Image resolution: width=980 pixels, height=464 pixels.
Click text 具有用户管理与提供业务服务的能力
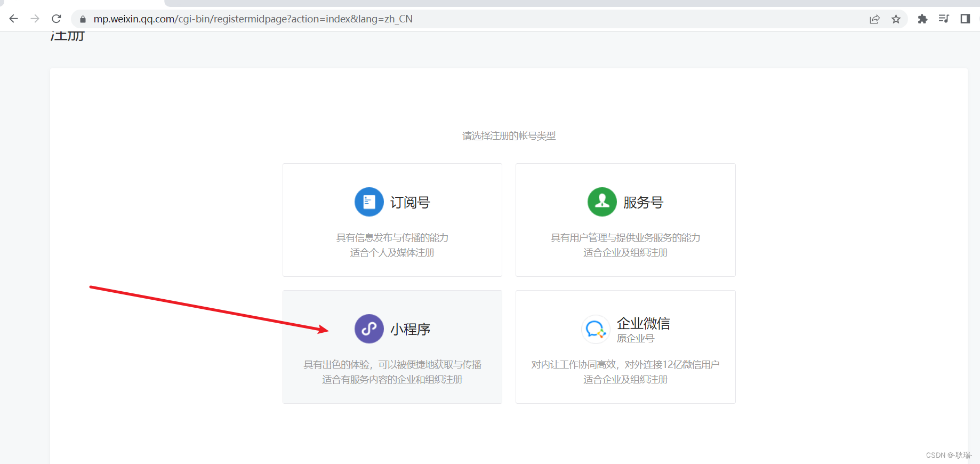[625, 238]
